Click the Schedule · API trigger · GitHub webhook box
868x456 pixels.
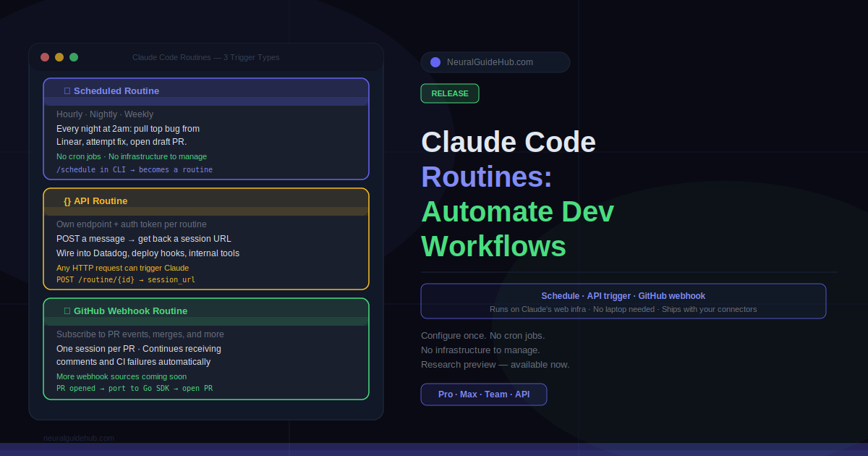pyautogui.click(x=623, y=301)
